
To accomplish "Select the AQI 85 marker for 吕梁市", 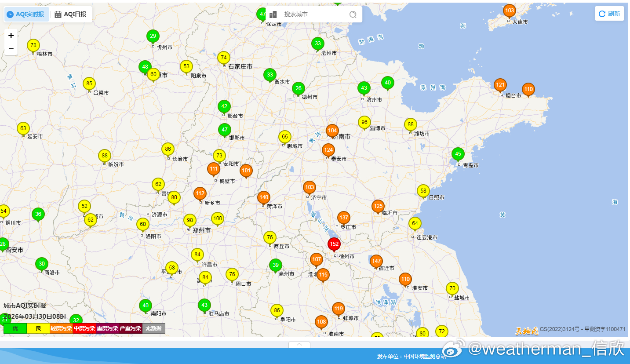I will (x=89, y=84).
